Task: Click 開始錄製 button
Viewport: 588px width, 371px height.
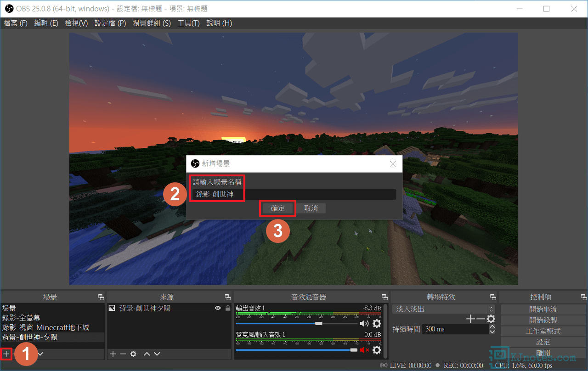Action: pyautogui.click(x=543, y=320)
